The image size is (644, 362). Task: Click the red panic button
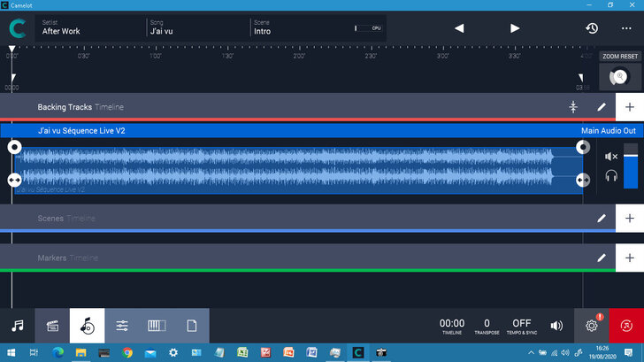[626, 325]
